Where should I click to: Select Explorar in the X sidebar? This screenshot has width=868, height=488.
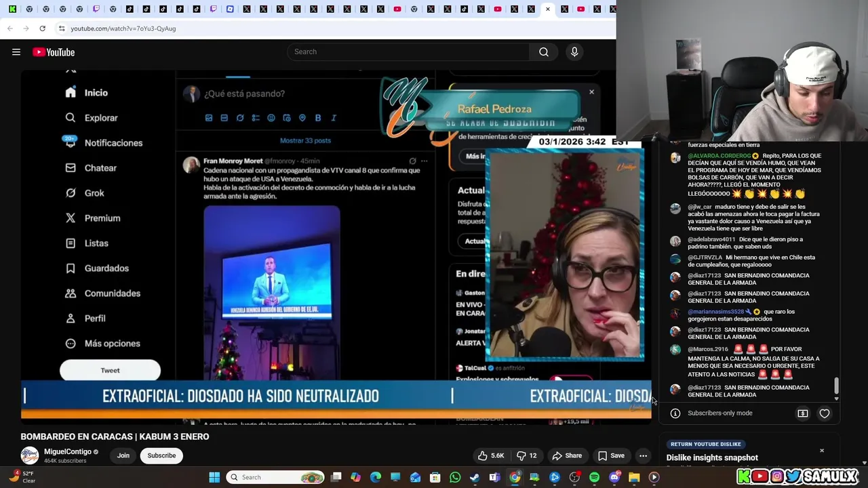[x=92, y=118]
